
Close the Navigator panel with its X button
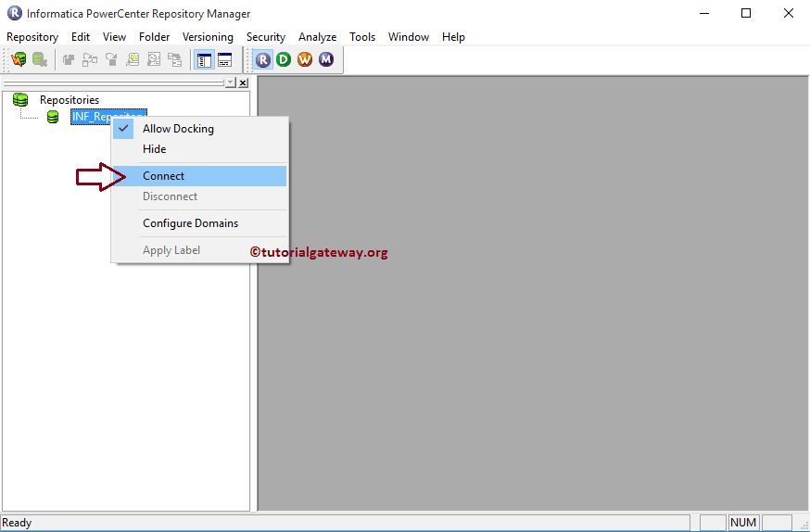click(x=243, y=82)
